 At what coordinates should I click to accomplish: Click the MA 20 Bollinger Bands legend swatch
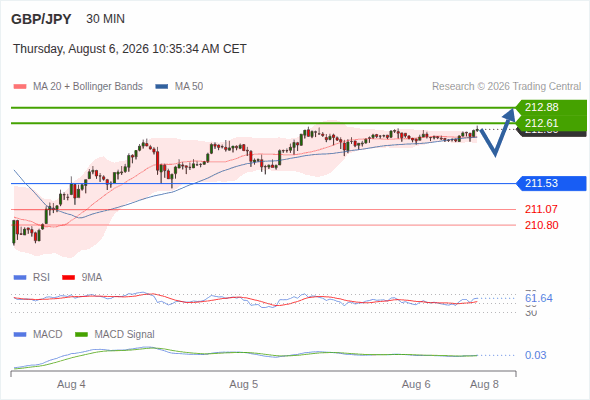pyautogui.click(x=20, y=87)
